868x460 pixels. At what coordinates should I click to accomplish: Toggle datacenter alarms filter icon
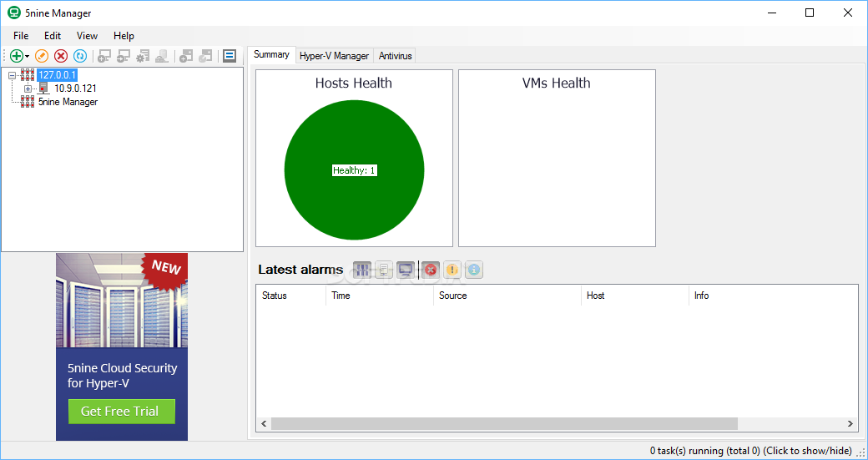coord(362,270)
